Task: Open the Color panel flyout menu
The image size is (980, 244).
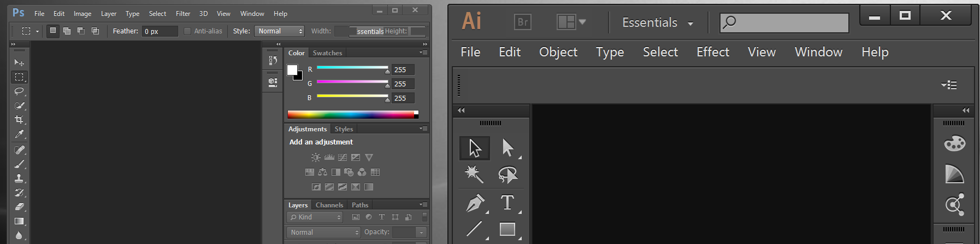Action: 423,53
